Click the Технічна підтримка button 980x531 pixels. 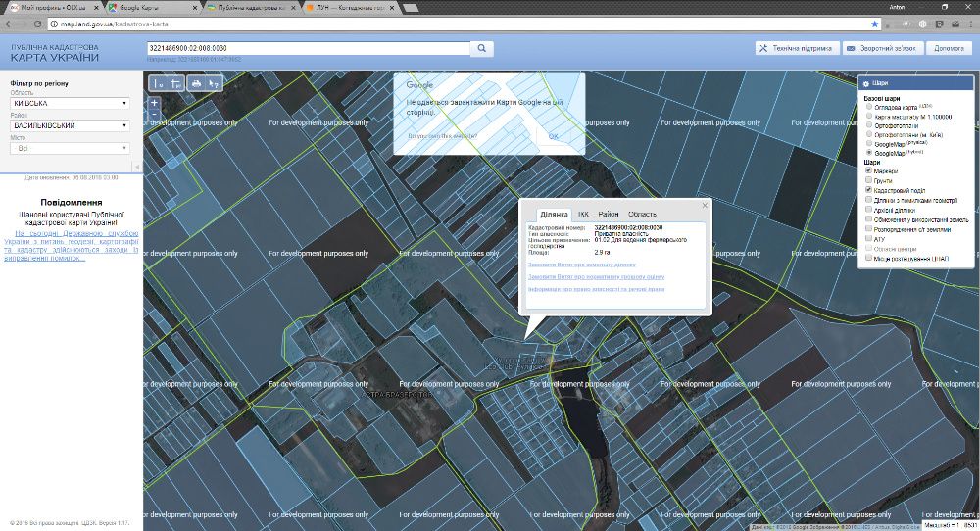[x=796, y=47]
